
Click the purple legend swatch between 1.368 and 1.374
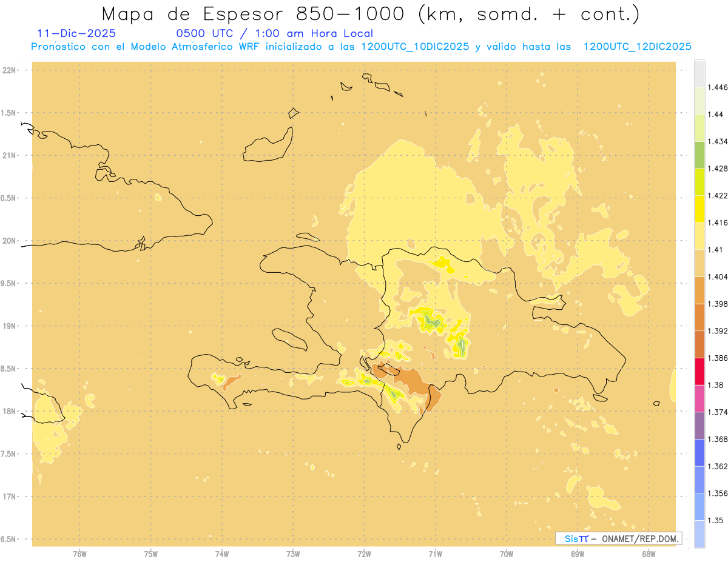pyautogui.click(x=699, y=426)
